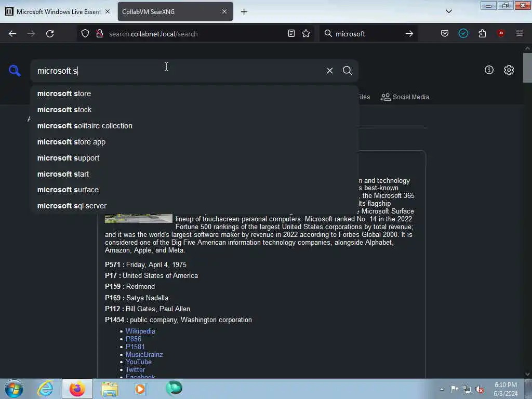
Task: Select Firefox taskbar icon
Action: (77, 389)
